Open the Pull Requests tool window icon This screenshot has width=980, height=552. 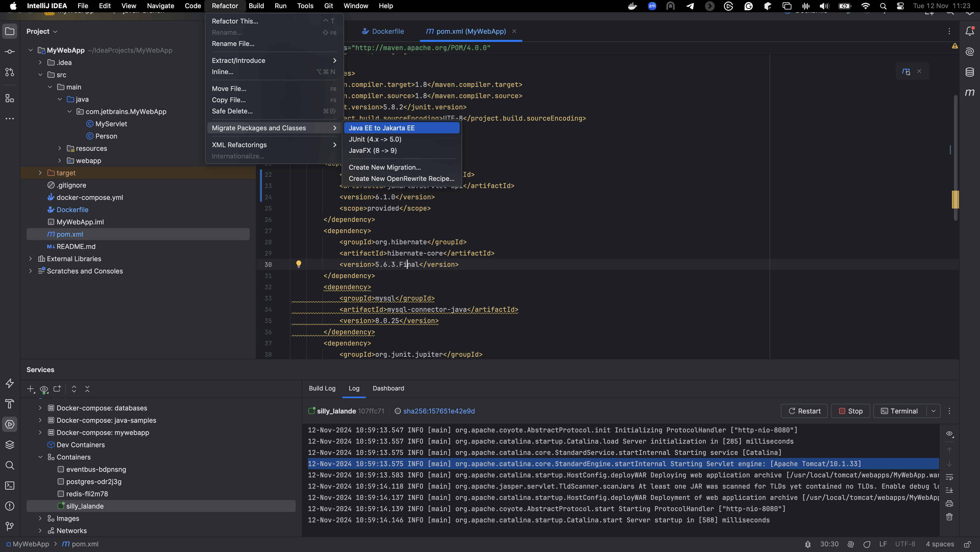click(x=10, y=72)
